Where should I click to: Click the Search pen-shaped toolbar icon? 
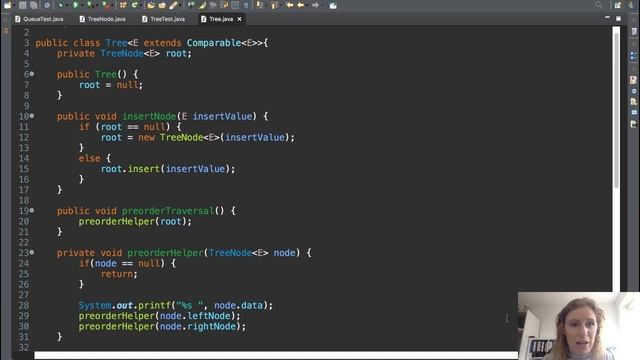point(173,5)
